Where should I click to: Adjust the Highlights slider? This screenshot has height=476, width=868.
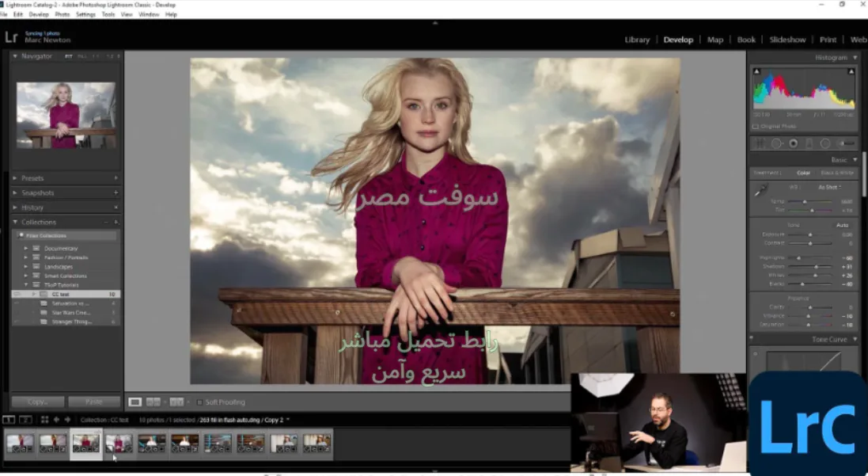pos(810,257)
